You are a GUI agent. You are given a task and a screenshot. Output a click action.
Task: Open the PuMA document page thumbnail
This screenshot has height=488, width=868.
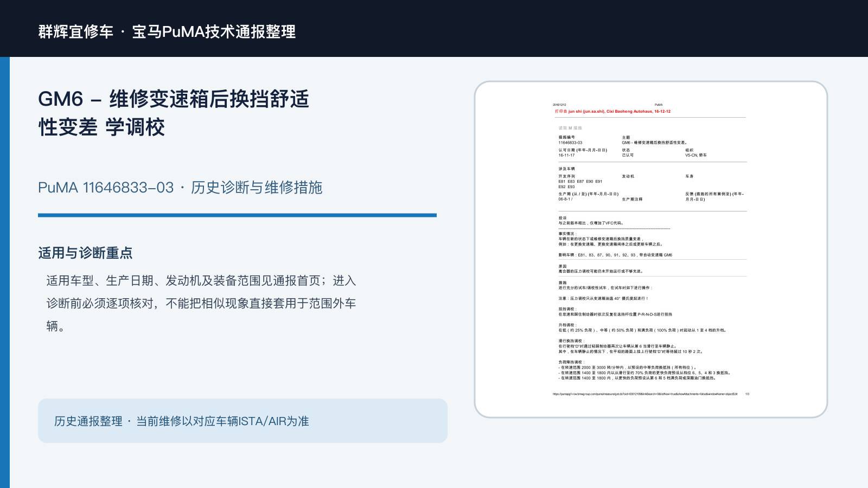point(651,249)
